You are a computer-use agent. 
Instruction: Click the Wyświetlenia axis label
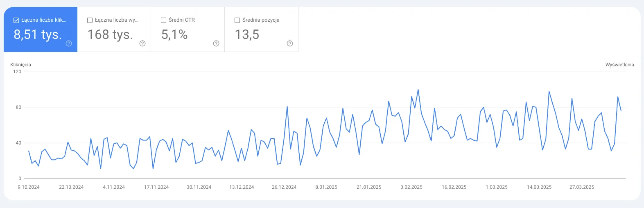[619, 65]
